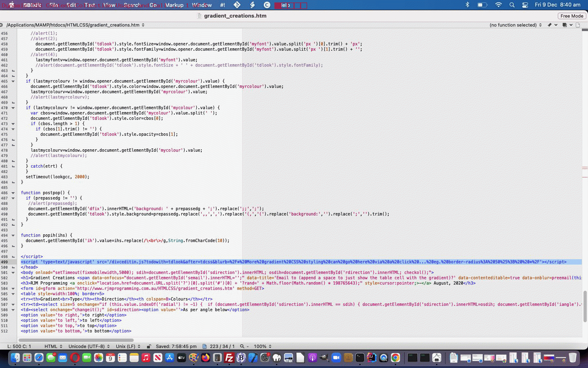Collapse the fold at line 470
588x368 pixels.
tap(13, 108)
